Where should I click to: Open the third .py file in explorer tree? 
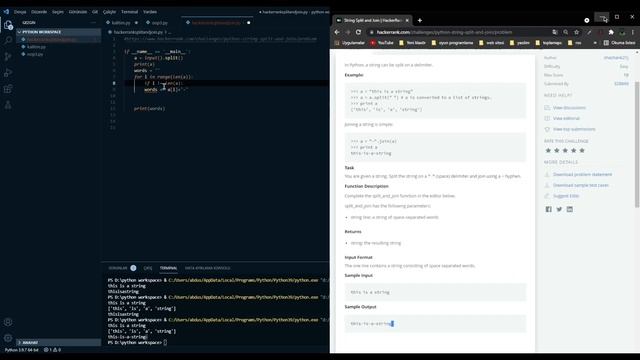58,54
